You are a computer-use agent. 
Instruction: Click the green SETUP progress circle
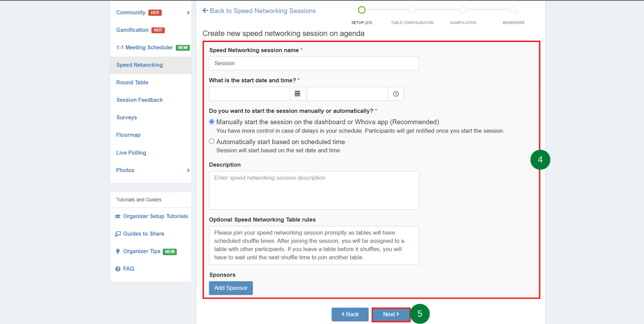(x=362, y=10)
